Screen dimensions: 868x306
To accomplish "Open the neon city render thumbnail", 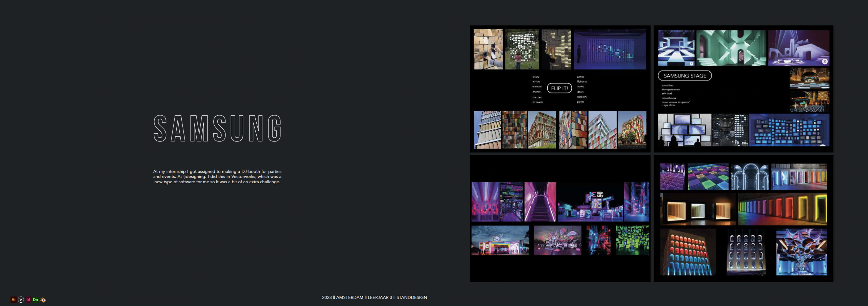I will [590, 202].
